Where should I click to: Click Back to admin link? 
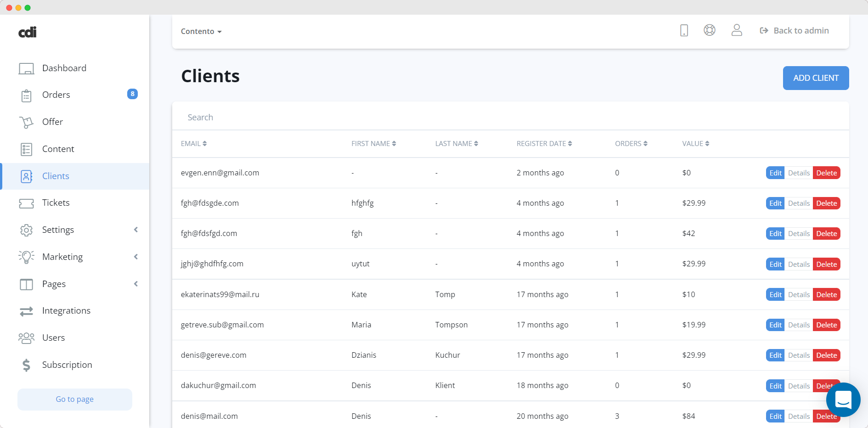(x=794, y=30)
